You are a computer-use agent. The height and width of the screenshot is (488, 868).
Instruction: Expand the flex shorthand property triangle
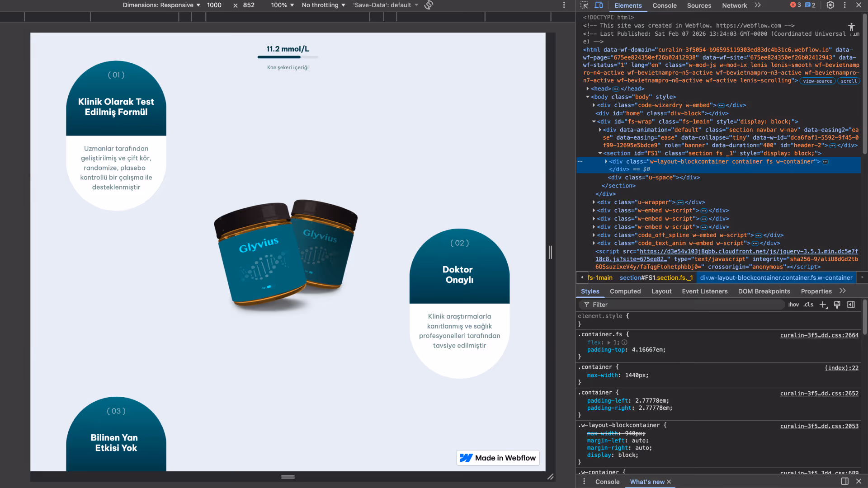pyautogui.click(x=609, y=343)
